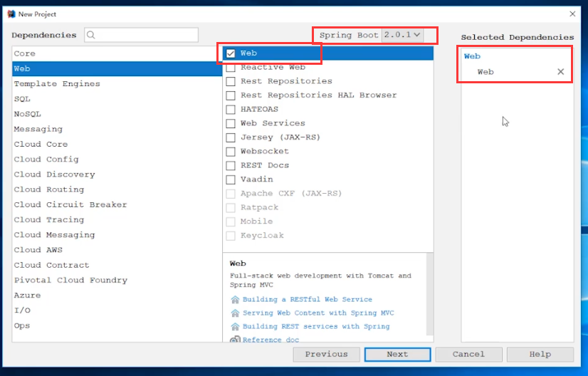Image resolution: width=588 pixels, height=376 pixels.
Task: Select the SQL category
Action: [x=117, y=99]
